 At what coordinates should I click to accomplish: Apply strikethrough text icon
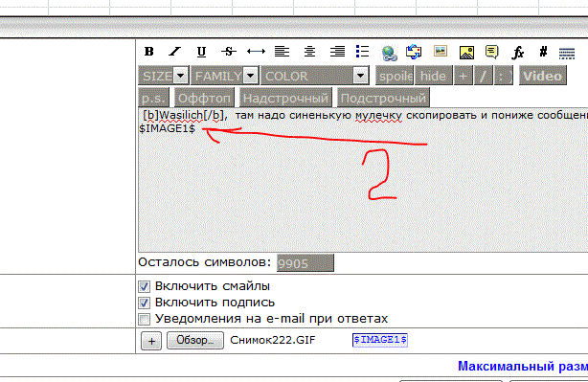tap(228, 52)
